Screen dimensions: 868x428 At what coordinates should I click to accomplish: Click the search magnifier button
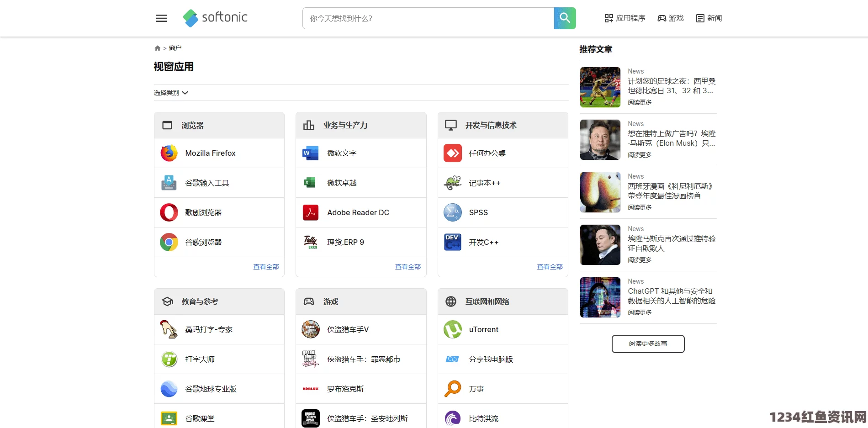[x=565, y=18]
